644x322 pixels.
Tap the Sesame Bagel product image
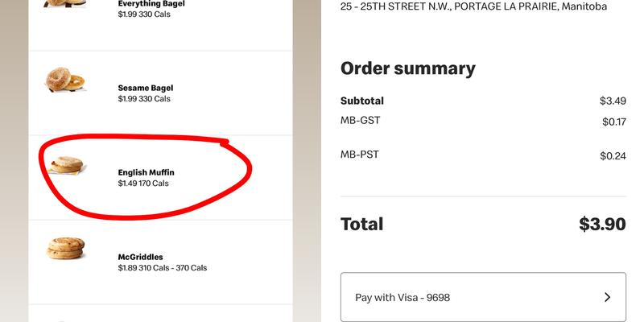pyautogui.click(x=64, y=80)
